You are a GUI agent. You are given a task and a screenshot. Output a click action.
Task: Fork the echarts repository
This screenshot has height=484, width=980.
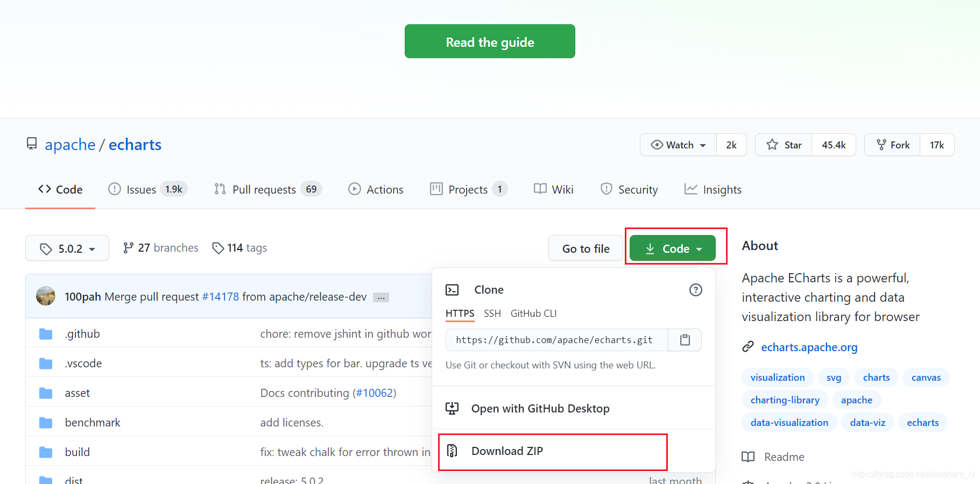pyautogui.click(x=892, y=145)
